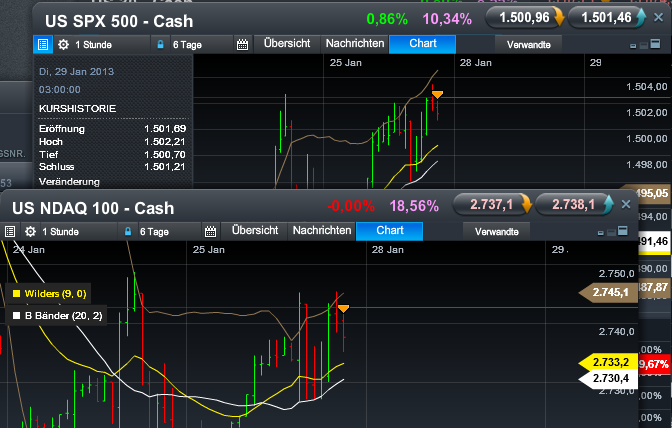The height and width of the screenshot is (428, 672).
Task: Switch to Übersicht tab in SPX 500 window
Action: tap(287, 44)
